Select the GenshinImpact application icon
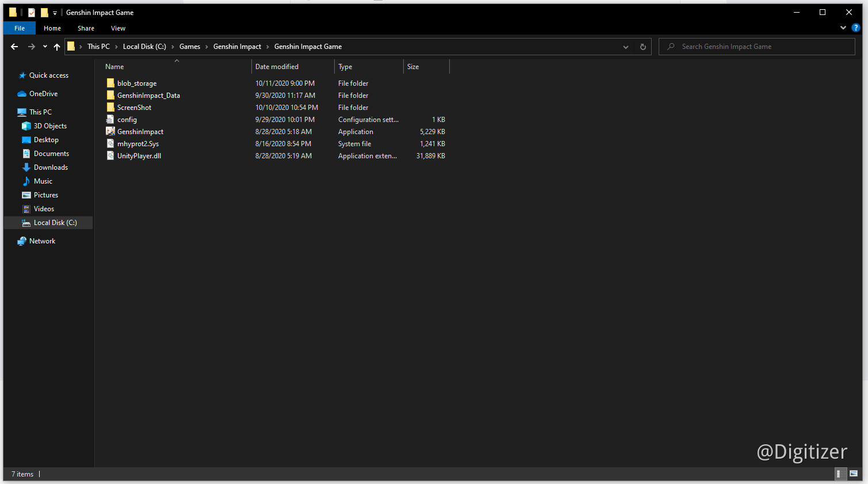 (x=110, y=132)
